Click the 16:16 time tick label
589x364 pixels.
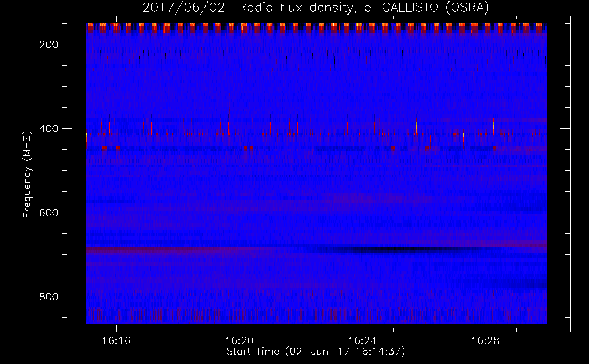point(116,341)
